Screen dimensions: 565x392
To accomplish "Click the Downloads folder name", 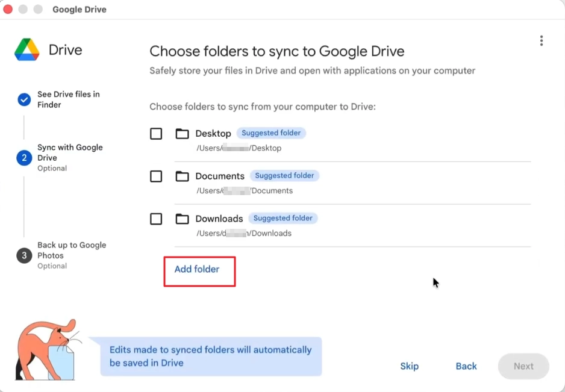I will click(x=219, y=219).
